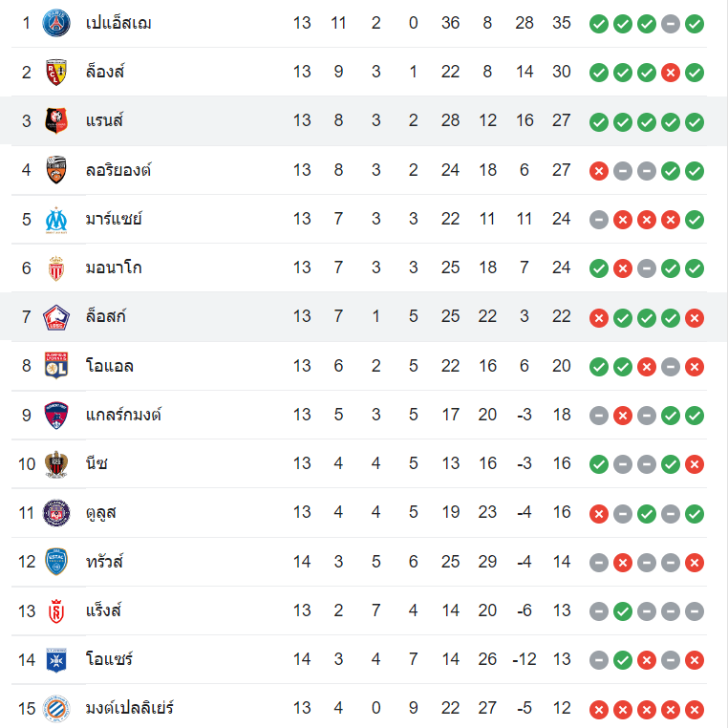Click the Lorient club crest icon
Image resolution: width=728 pixels, height=728 pixels.
[56, 170]
